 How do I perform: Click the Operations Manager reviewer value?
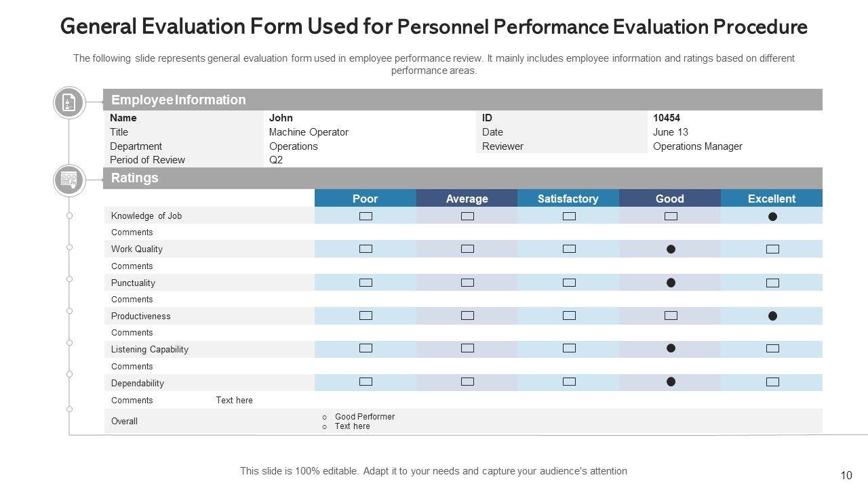pos(698,146)
